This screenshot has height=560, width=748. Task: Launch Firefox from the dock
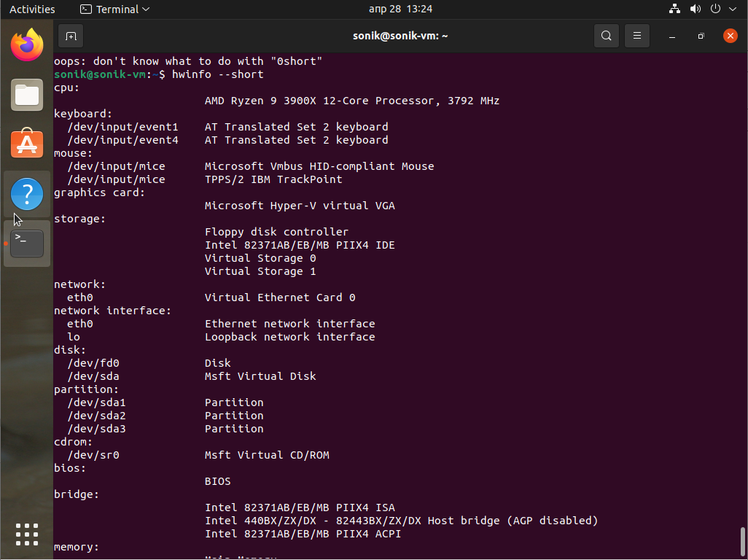tap(27, 45)
